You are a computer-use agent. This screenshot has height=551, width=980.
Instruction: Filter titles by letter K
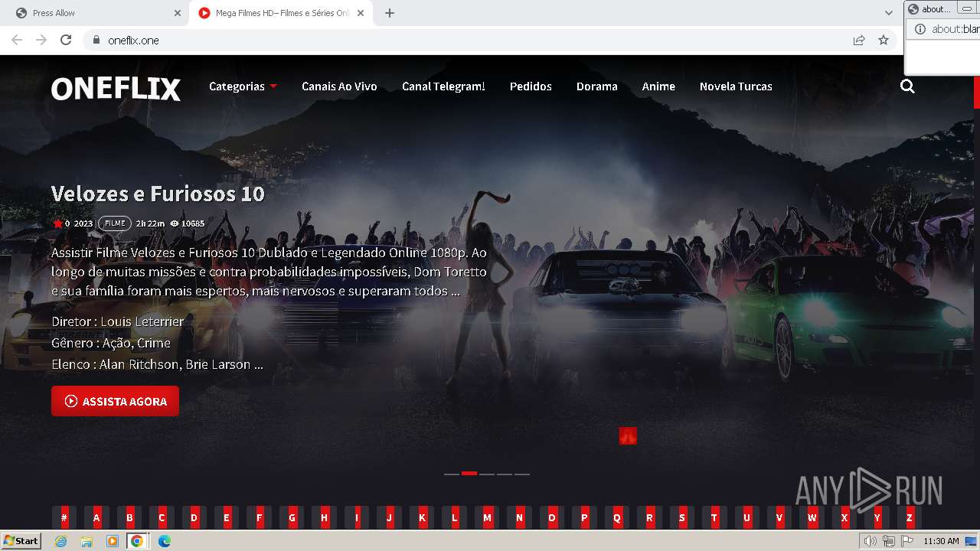point(422,517)
